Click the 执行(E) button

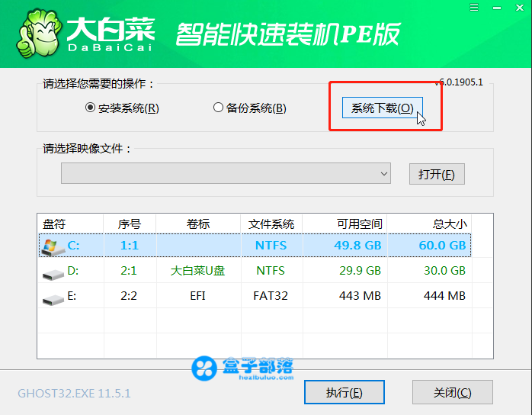(344, 392)
